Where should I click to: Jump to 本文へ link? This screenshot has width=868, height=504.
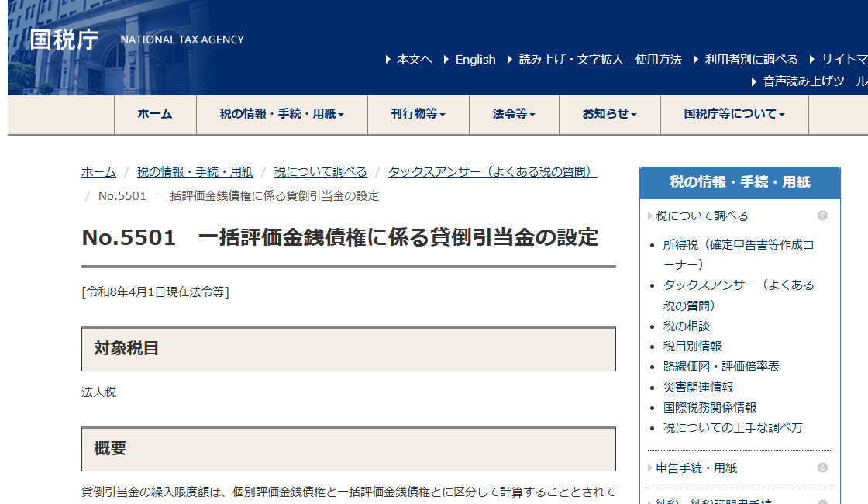tap(414, 59)
